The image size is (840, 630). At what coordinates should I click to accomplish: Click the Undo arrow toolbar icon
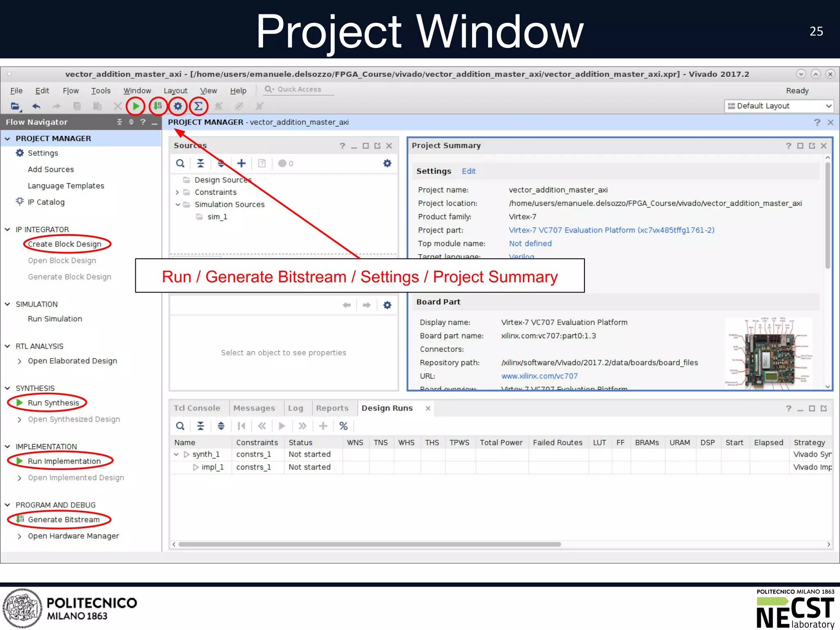click(x=37, y=106)
